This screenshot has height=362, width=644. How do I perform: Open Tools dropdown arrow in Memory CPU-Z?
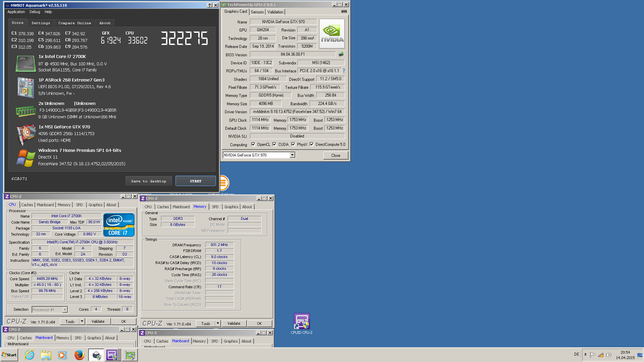pyautogui.click(x=218, y=323)
